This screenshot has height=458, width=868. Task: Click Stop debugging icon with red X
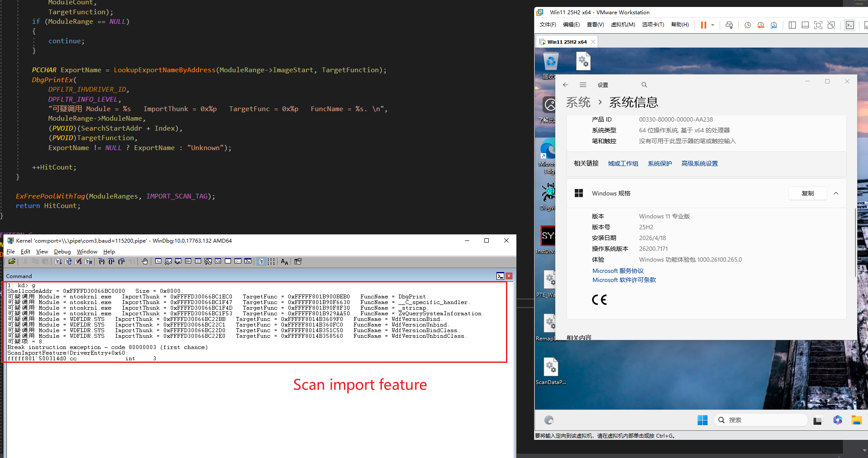(x=78, y=261)
